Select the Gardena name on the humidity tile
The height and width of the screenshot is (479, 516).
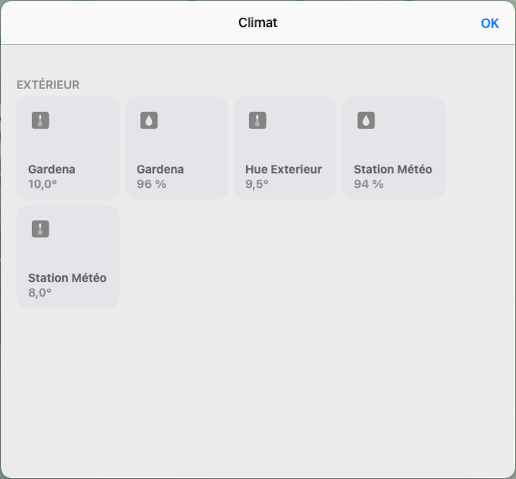coord(160,169)
